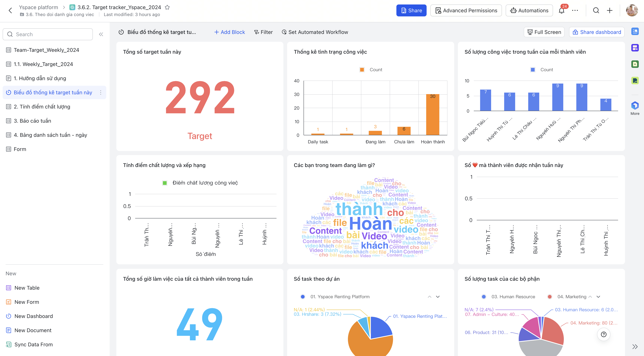
Task: Open the three-dots more options menu
Action: (x=575, y=10)
